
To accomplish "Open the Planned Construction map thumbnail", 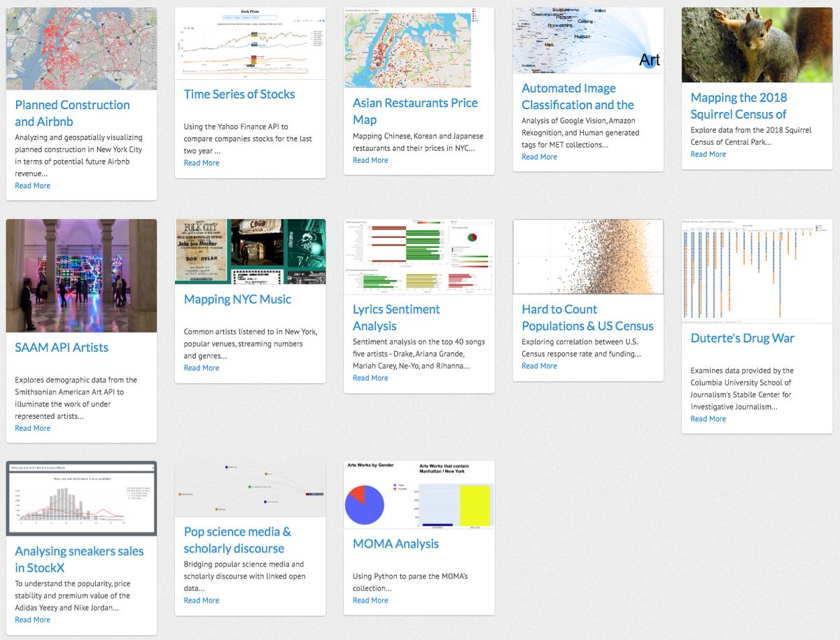I will coord(81,49).
